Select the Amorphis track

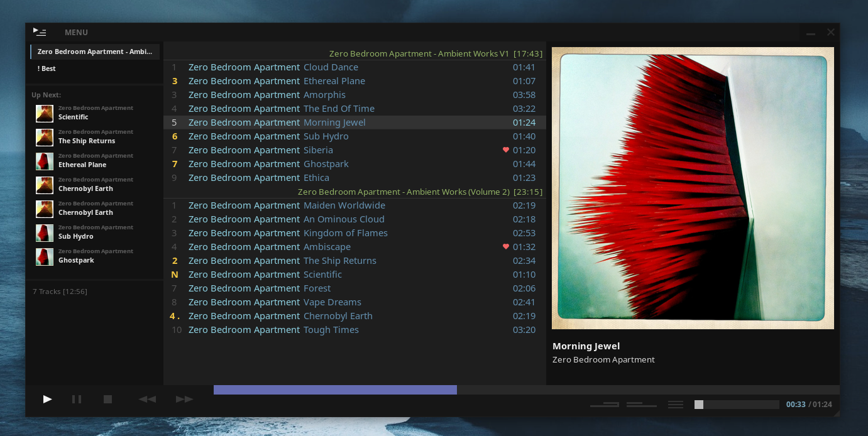pyautogui.click(x=355, y=95)
